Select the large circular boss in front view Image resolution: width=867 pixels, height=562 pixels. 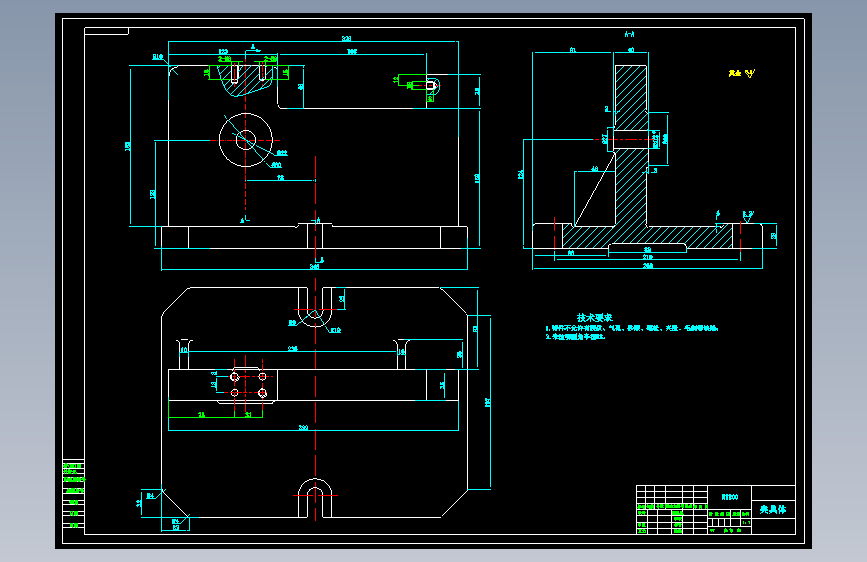coord(246,140)
